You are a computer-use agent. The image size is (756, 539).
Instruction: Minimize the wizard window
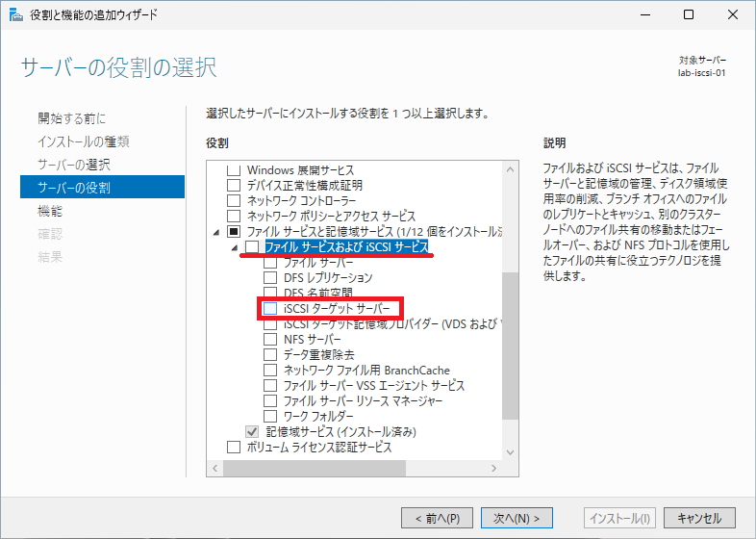(645, 14)
